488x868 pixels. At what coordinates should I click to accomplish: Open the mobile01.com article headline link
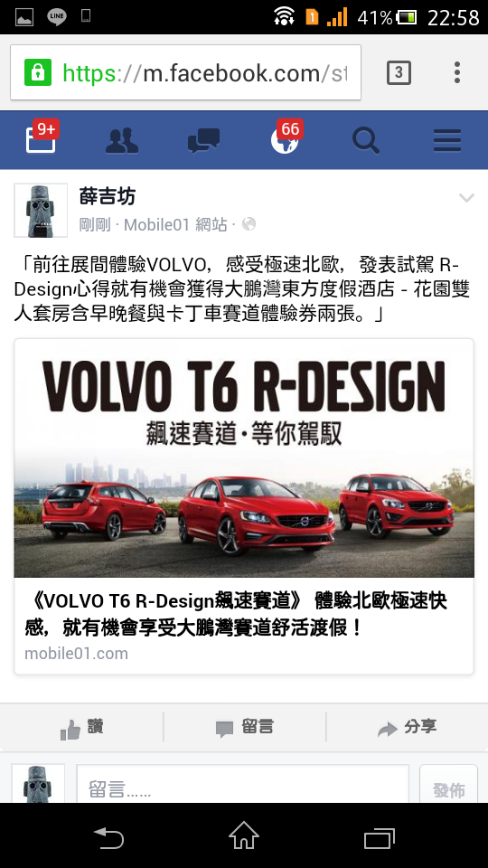pos(236,615)
